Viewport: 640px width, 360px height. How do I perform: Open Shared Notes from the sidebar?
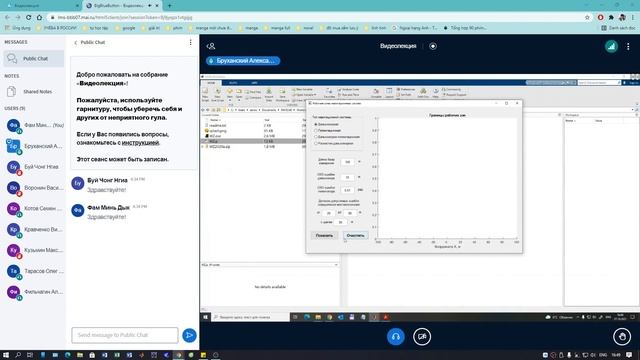tap(33, 91)
